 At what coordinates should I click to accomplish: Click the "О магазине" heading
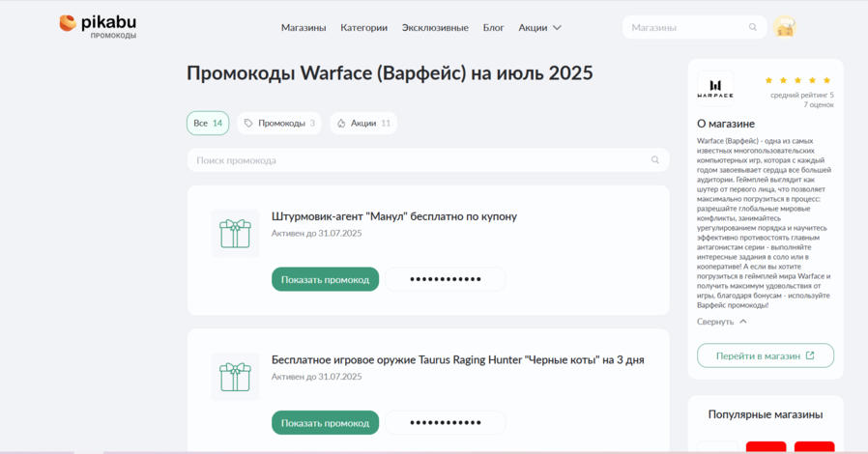click(726, 124)
